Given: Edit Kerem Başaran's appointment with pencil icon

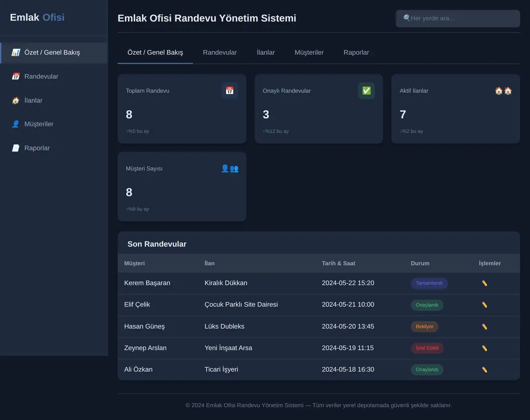Looking at the screenshot, I should click(485, 283).
